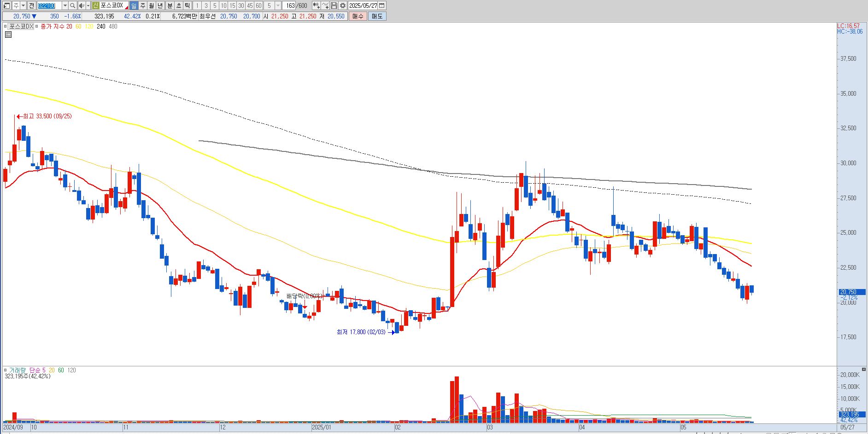Click the 최우선 quote label
The height and width of the screenshot is (434, 868).
[x=207, y=16]
